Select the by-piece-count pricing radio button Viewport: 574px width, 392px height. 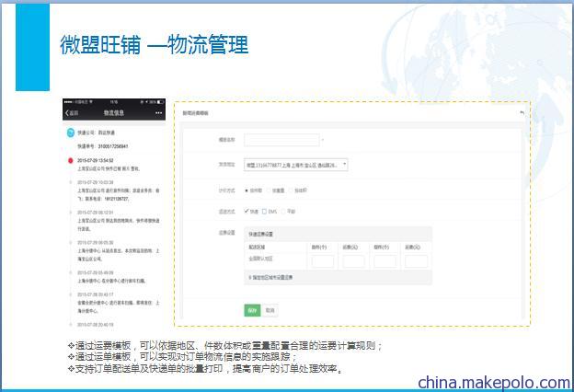point(247,190)
